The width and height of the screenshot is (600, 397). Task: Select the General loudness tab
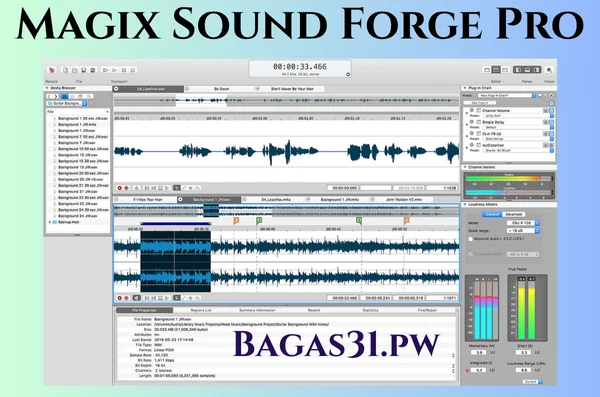coord(492,214)
